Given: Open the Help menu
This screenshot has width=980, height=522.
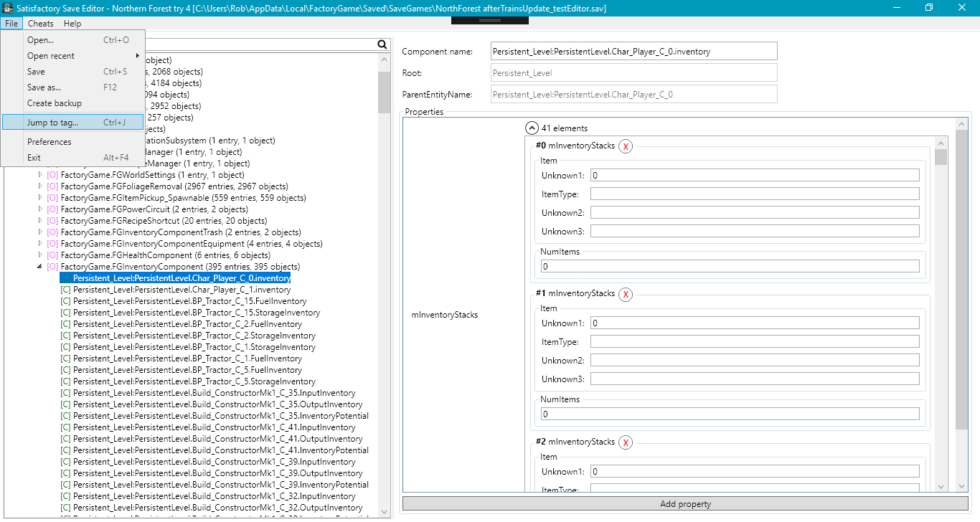Looking at the screenshot, I should click(x=72, y=24).
